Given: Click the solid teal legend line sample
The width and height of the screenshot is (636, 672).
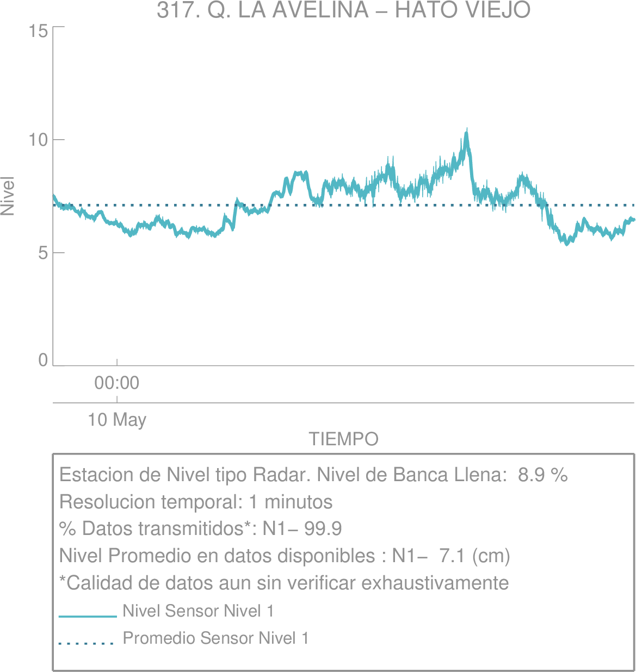Looking at the screenshot, I should pos(88,617).
